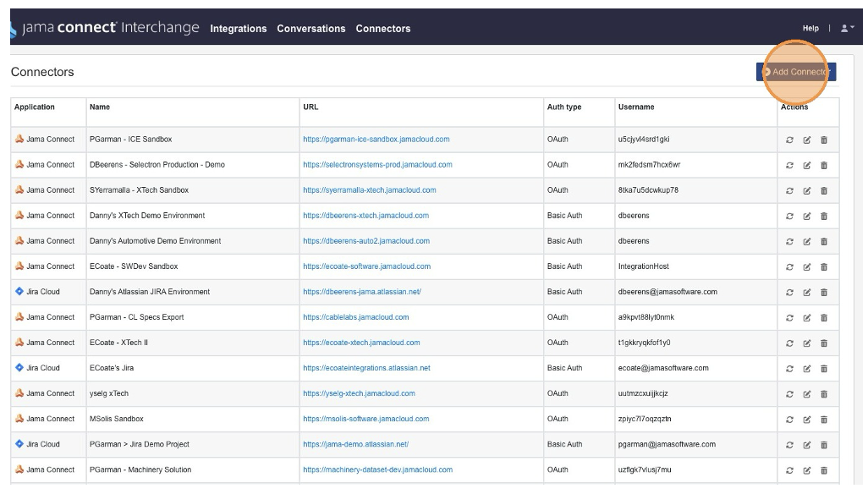The width and height of the screenshot is (868, 494).
Task: Delete the PGarman - ICE Sandbox connector
Action: pos(824,140)
